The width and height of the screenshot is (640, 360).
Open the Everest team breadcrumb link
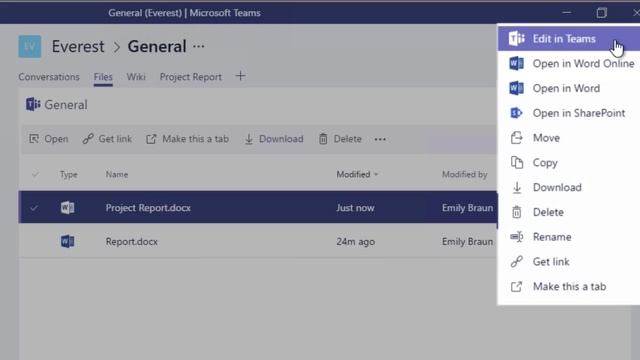tap(78, 47)
